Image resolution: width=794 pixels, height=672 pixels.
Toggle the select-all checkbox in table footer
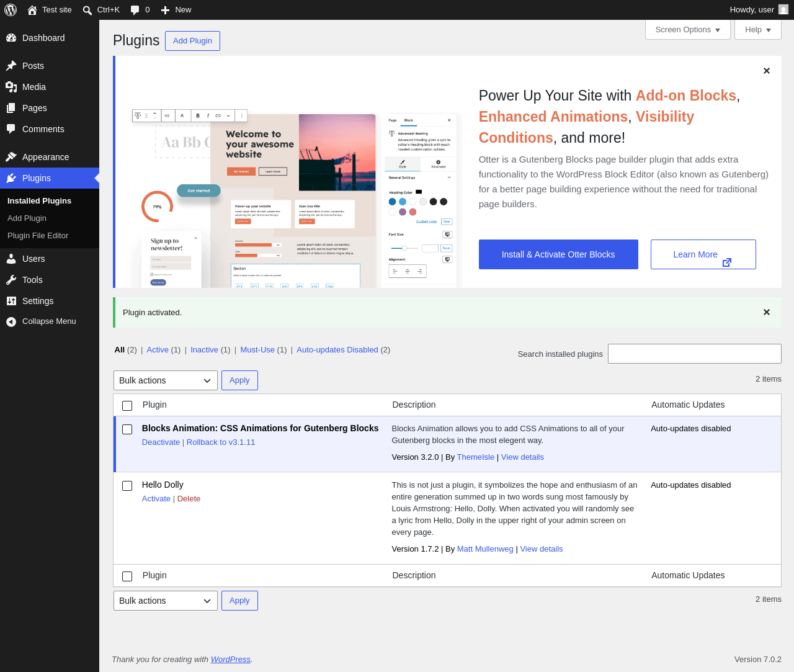point(127,576)
